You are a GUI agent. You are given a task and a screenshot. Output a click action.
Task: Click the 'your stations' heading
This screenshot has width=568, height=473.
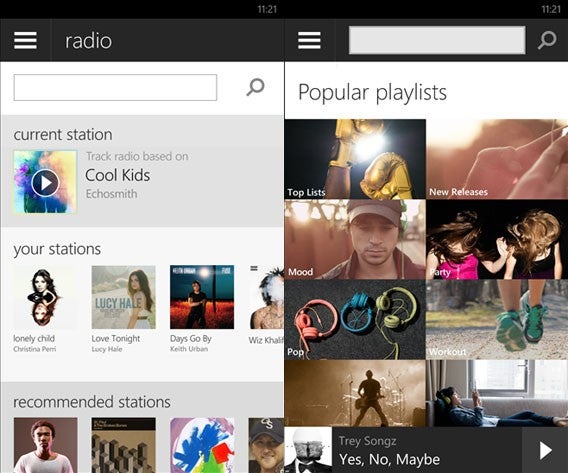click(x=57, y=250)
